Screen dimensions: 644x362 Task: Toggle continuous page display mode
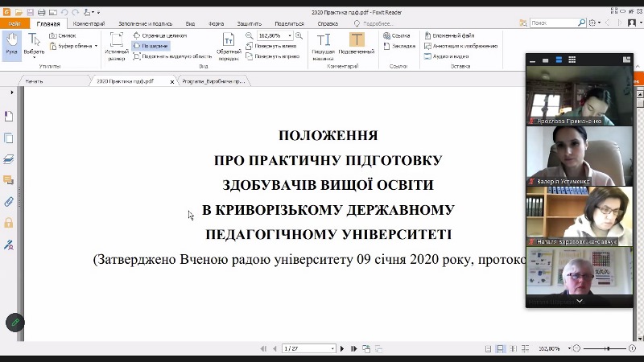point(500,348)
